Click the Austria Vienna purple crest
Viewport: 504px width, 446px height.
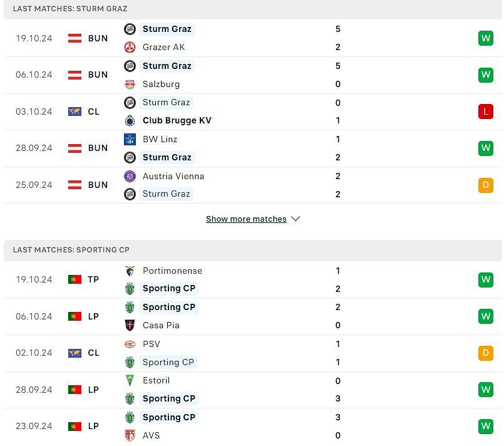click(x=130, y=176)
